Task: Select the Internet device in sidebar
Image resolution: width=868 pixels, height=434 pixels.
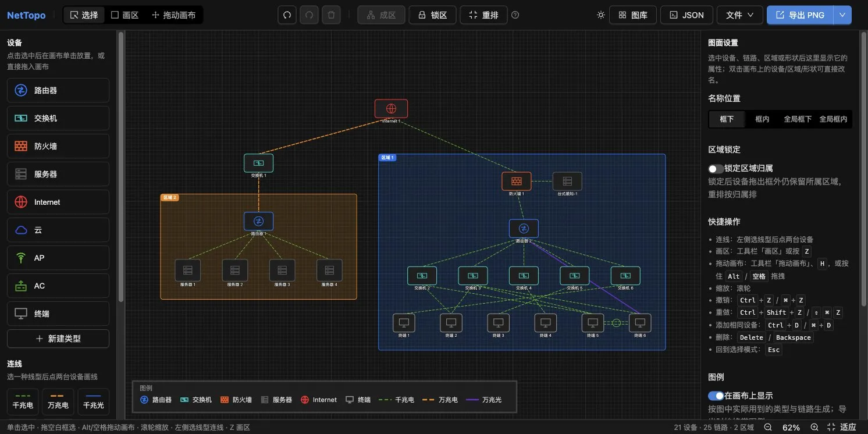Action: tap(58, 202)
